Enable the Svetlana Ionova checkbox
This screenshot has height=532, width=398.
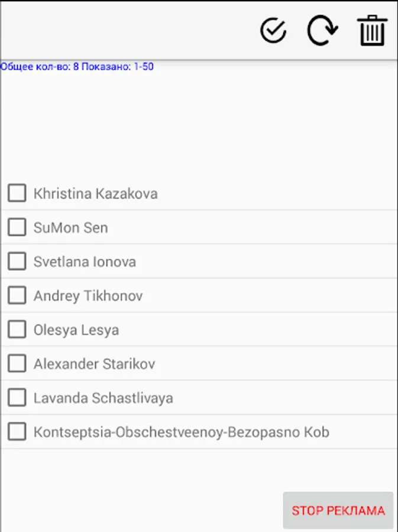(x=17, y=261)
